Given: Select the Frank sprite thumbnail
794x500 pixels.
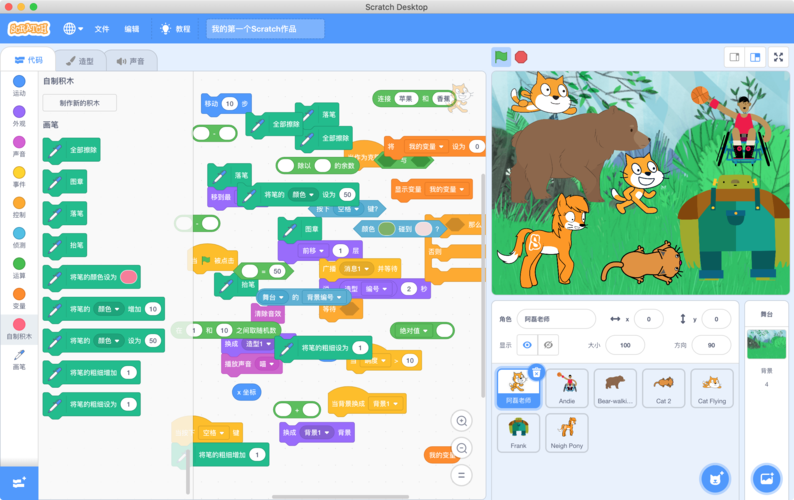Looking at the screenshot, I should tap(519, 433).
